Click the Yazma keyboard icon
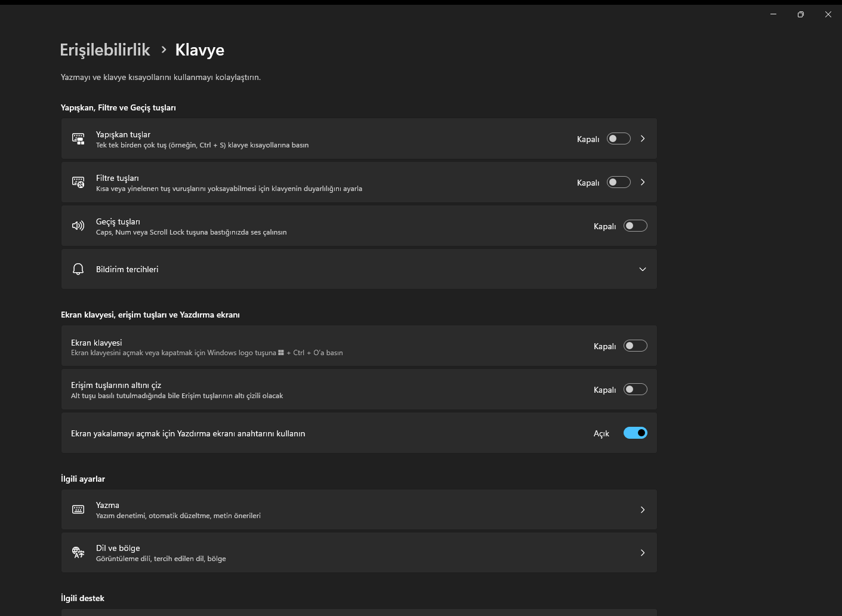 78,510
